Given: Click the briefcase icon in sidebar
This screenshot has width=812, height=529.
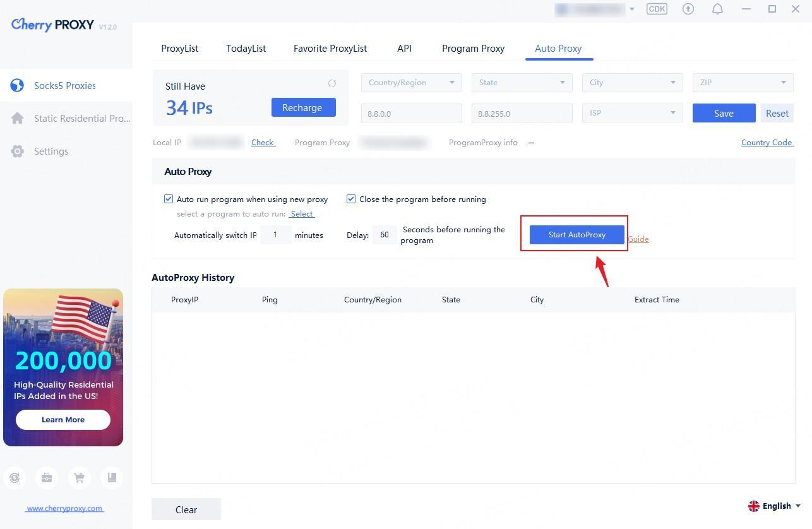Looking at the screenshot, I should click(x=47, y=478).
